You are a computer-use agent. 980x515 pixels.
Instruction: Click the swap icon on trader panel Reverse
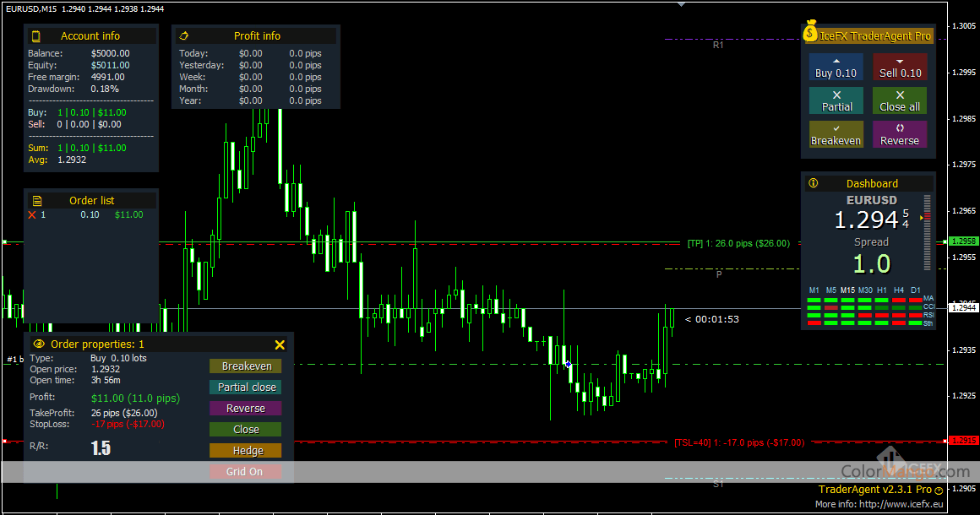(x=900, y=128)
